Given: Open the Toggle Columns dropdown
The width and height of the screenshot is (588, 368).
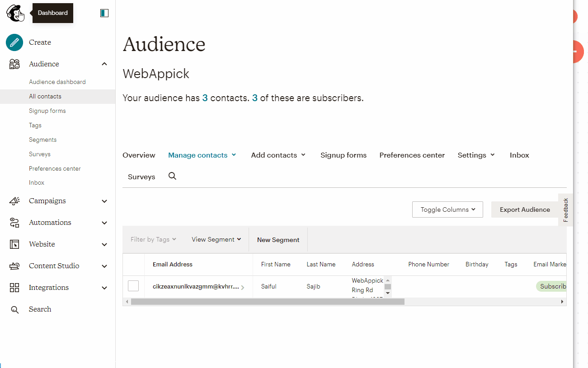Looking at the screenshot, I should tap(447, 210).
